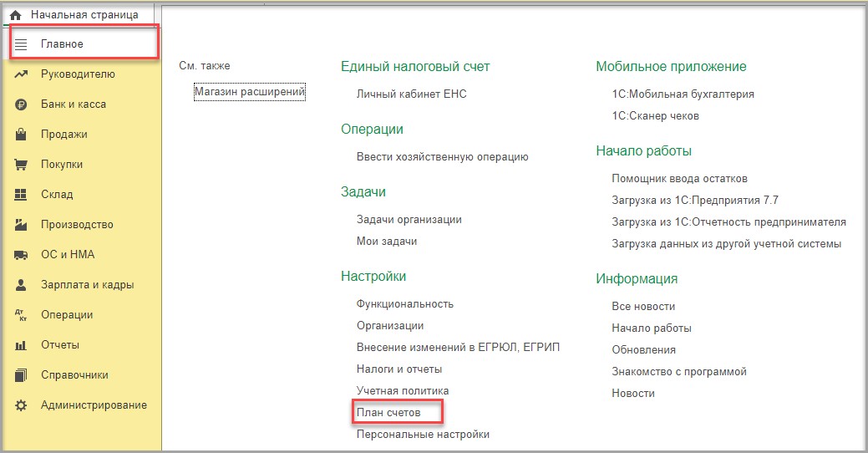Click the green Начало работы heading
Image resolution: width=868 pixels, height=453 pixels.
coord(644,150)
